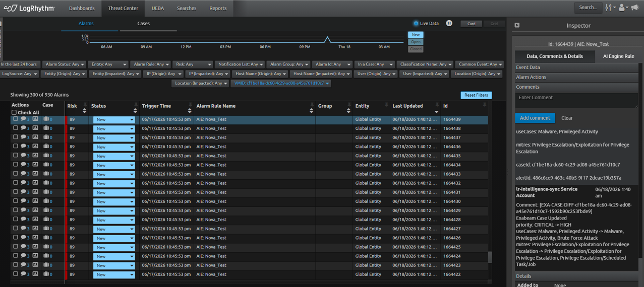Switch to the Cases tab

pos(144,23)
